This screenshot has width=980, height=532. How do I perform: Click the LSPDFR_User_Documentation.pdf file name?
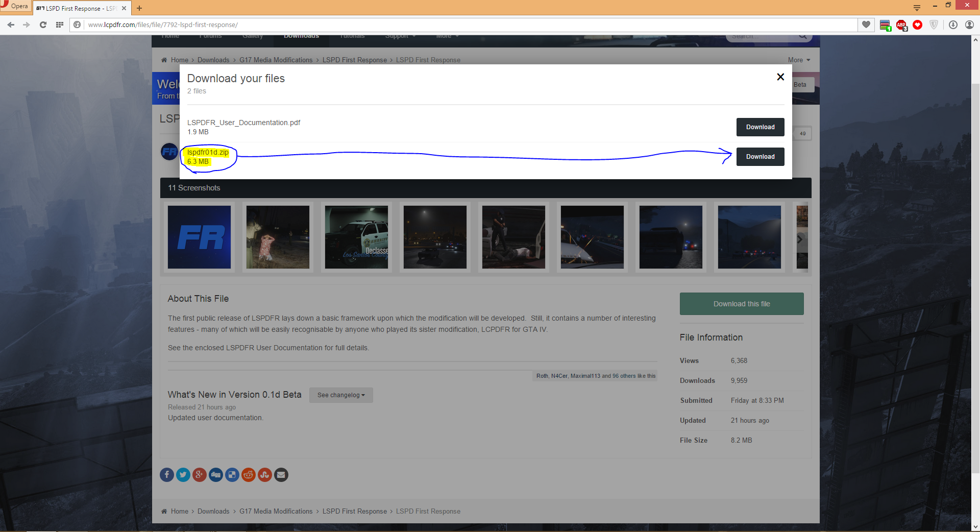pyautogui.click(x=243, y=123)
